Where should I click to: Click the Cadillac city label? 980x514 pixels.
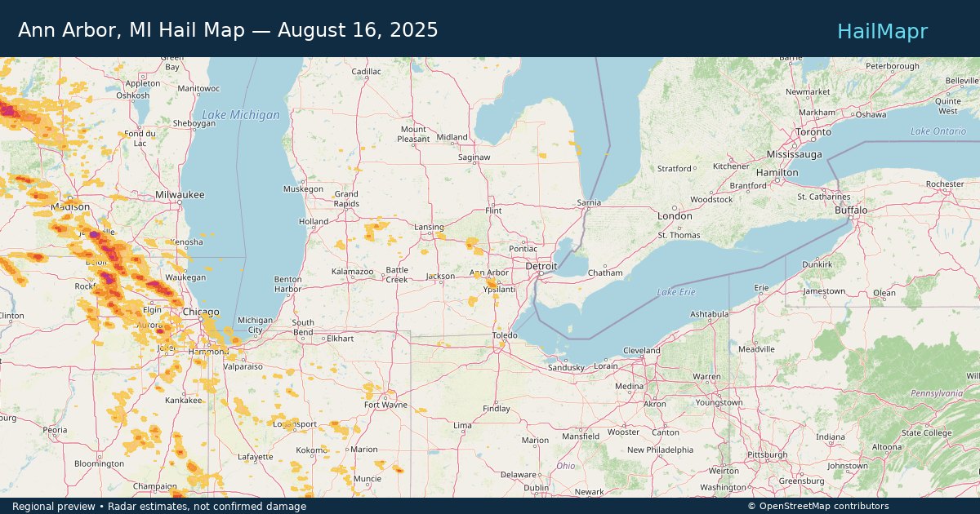pos(366,72)
